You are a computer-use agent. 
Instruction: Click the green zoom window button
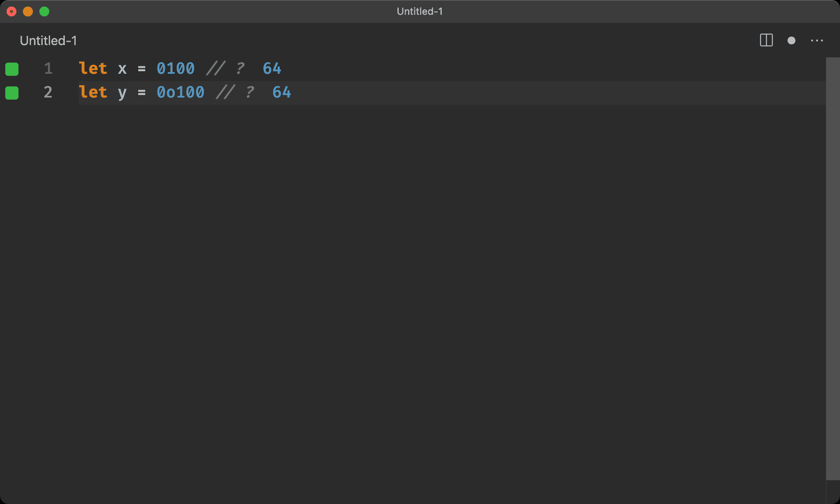(x=44, y=11)
